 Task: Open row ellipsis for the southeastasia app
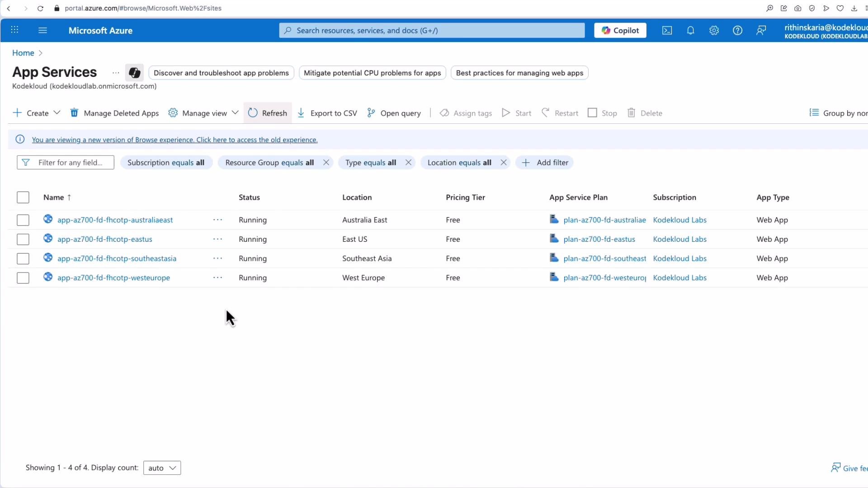pos(217,258)
